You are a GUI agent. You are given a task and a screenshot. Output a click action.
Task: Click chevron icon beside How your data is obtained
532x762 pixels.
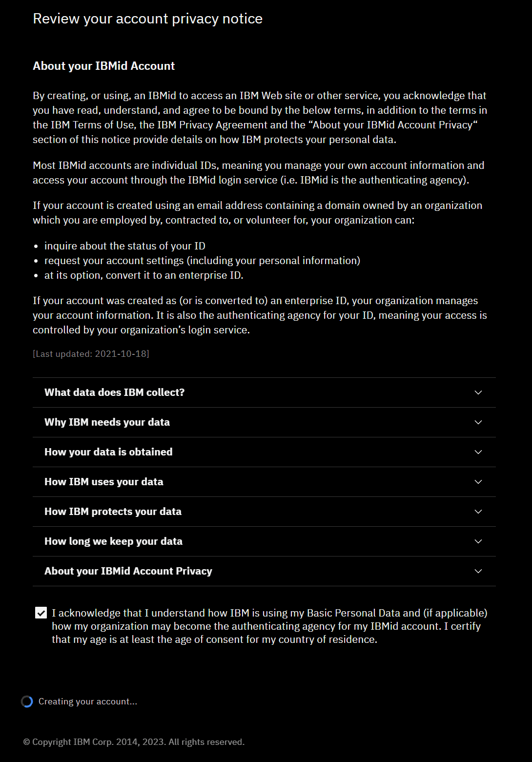coord(478,452)
